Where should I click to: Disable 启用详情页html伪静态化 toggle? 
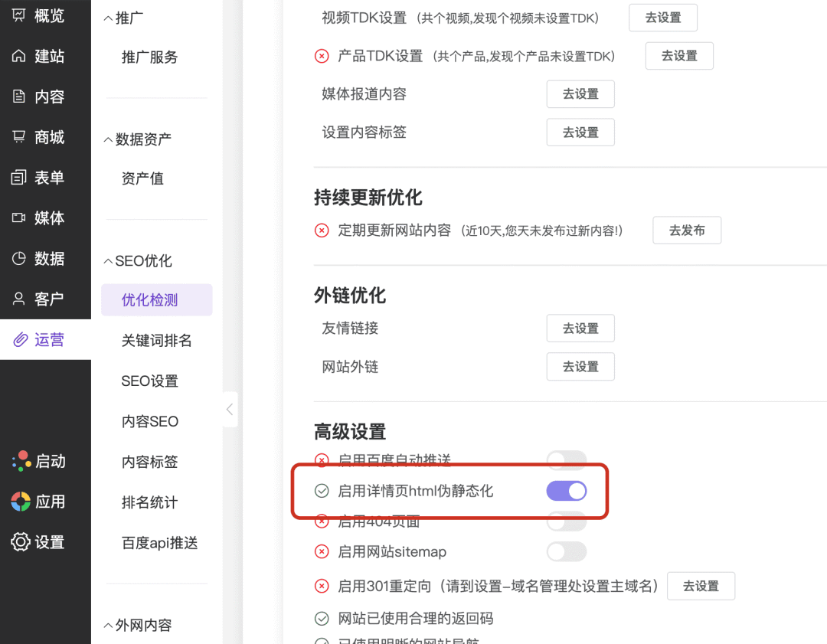(x=566, y=491)
